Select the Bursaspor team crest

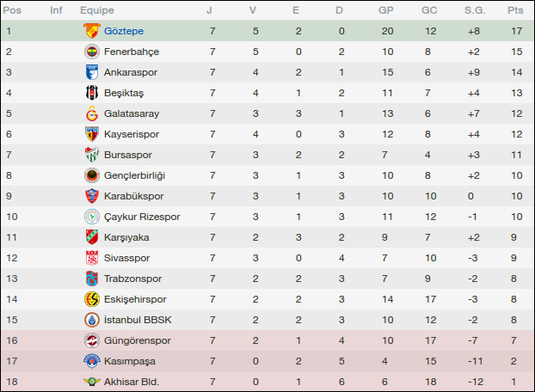91,155
